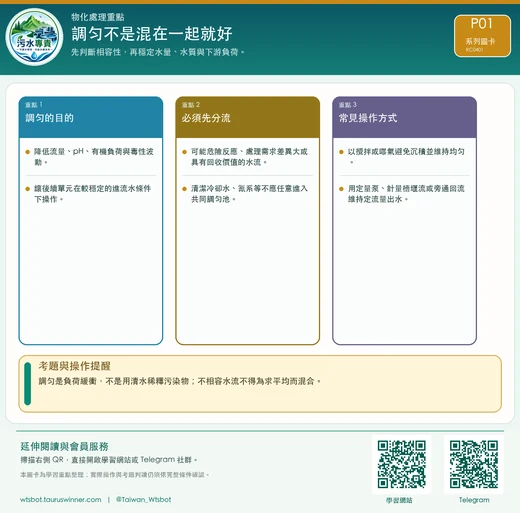This screenshot has width=520, height=513.
Task: Click the 重點 2 label
Action: pyautogui.click(x=191, y=105)
